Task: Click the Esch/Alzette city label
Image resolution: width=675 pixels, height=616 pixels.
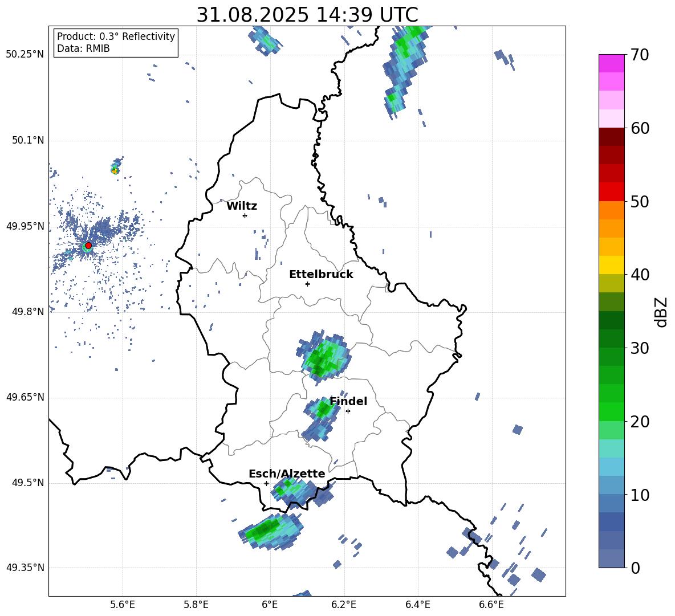Action: (x=287, y=474)
